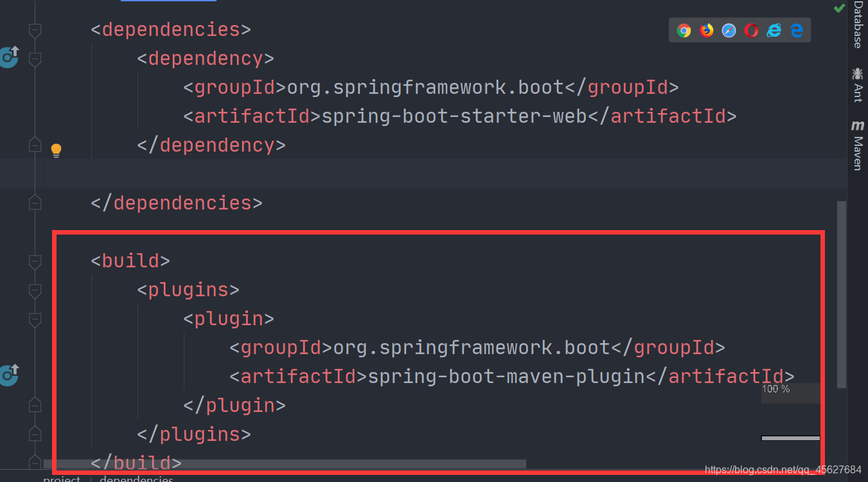Open the pom preview in Chrome

tap(684, 30)
